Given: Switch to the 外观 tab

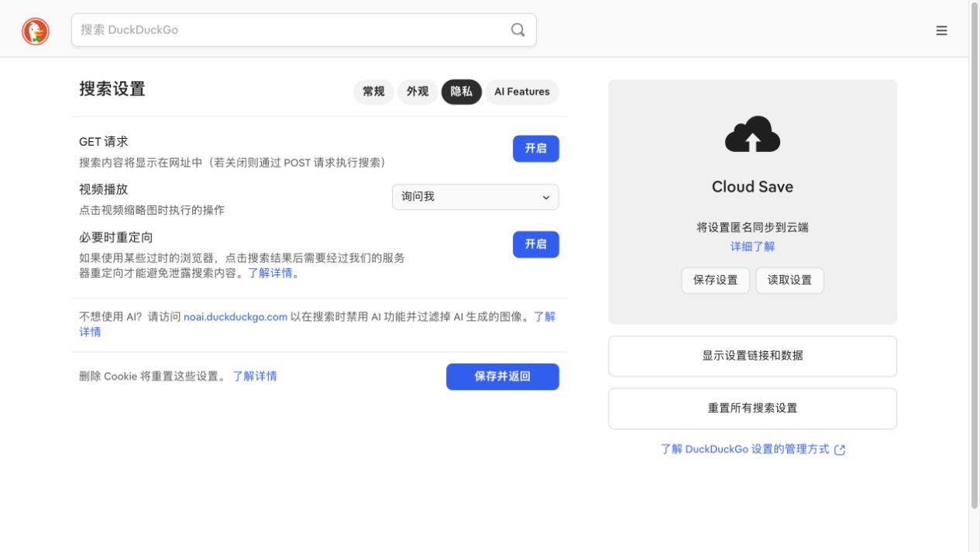Looking at the screenshot, I should 418,91.
